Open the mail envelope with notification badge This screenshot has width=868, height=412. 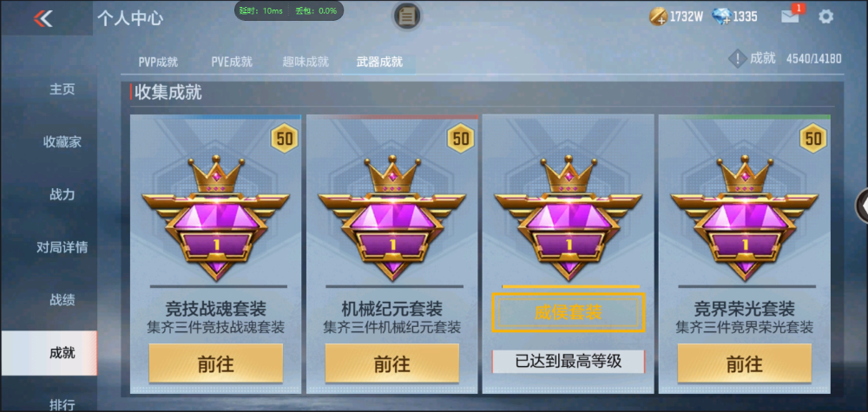(792, 15)
